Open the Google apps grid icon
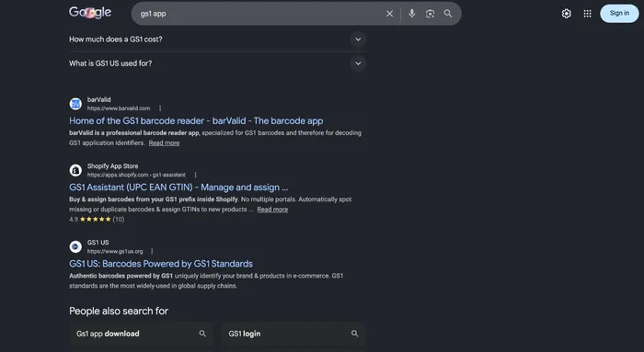Image resolution: width=644 pixels, height=352 pixels. [x=587, y=14]
